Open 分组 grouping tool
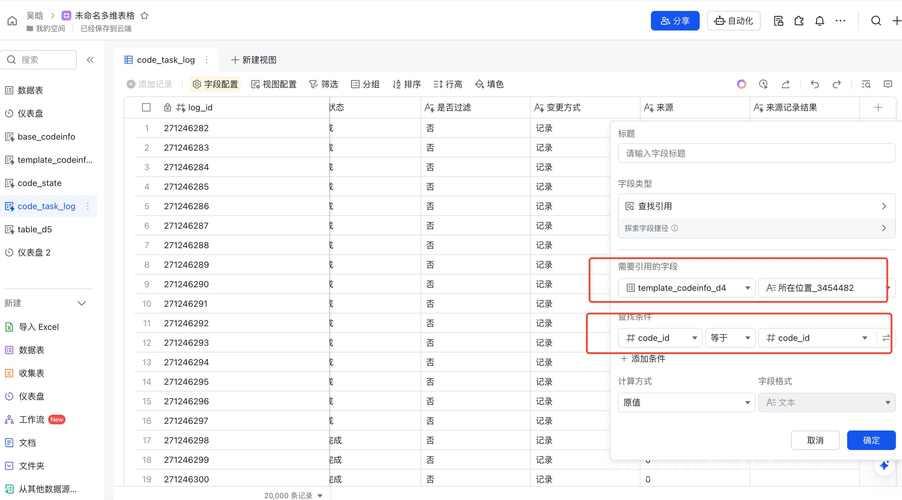Image resolution: width=902 pixels, height=500 pixels. (x=365, y=84)
